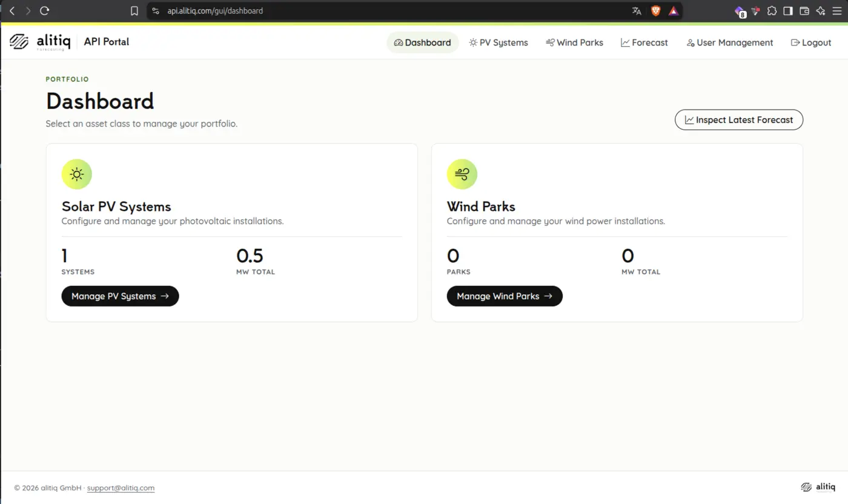Click the sun icon on Solar PV card
Viewport: 848px width, 504px height.
pyautogui.click(x=77, y=174)
